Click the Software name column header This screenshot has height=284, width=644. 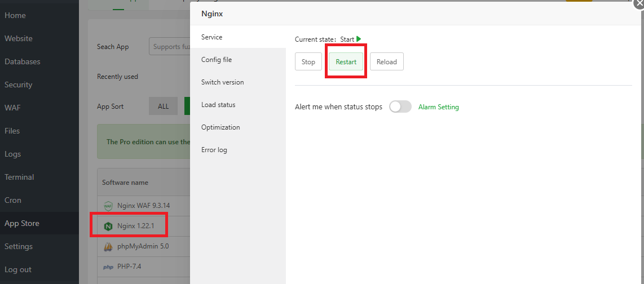125,182
